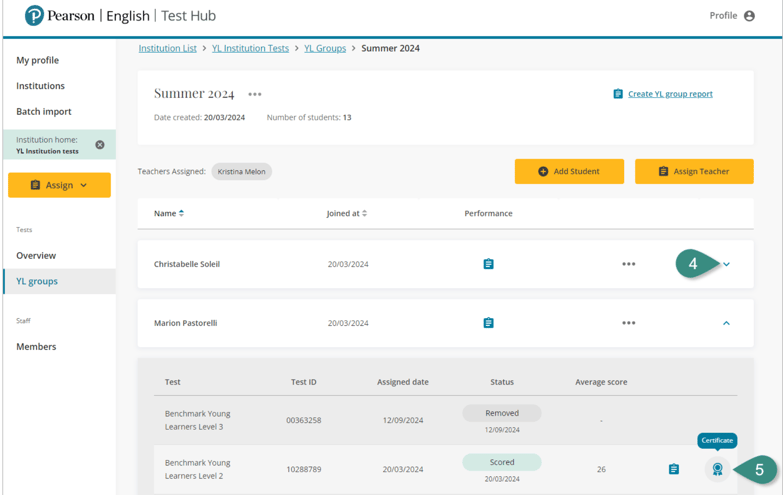The width and height of the screenshot is (783, 495).
Task: Open Members in the sidebar
Action: 36,347
